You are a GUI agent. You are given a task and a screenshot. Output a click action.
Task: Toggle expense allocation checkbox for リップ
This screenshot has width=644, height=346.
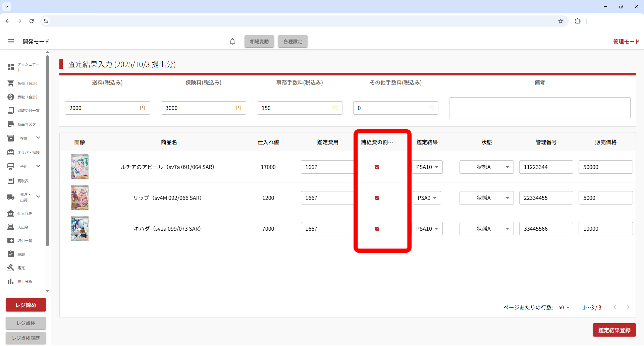[377, 198]
